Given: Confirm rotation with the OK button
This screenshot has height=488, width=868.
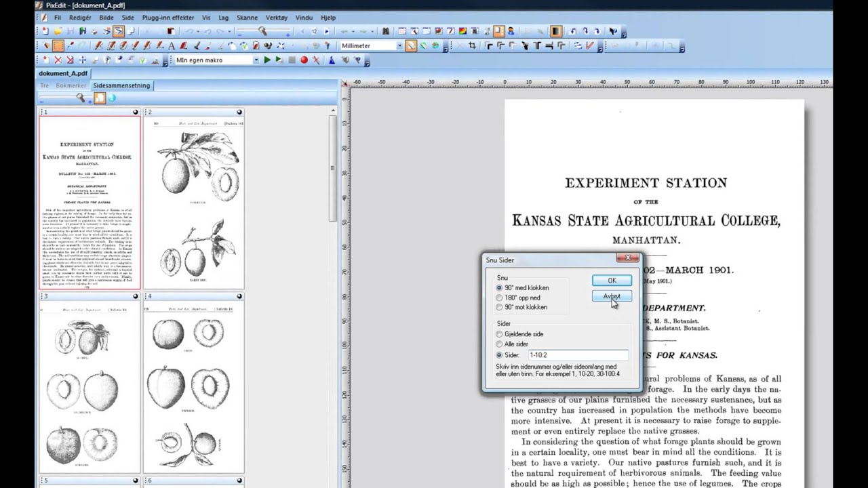Looking at the screenshot, I should coord(612,281).
